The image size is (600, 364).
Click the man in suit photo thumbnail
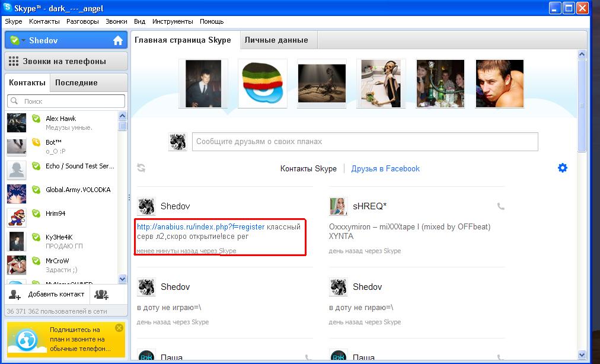203,84
